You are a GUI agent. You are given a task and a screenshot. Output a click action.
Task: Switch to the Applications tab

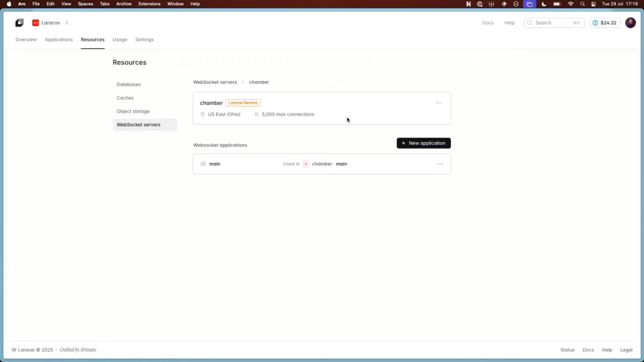(x=59, y=40)
